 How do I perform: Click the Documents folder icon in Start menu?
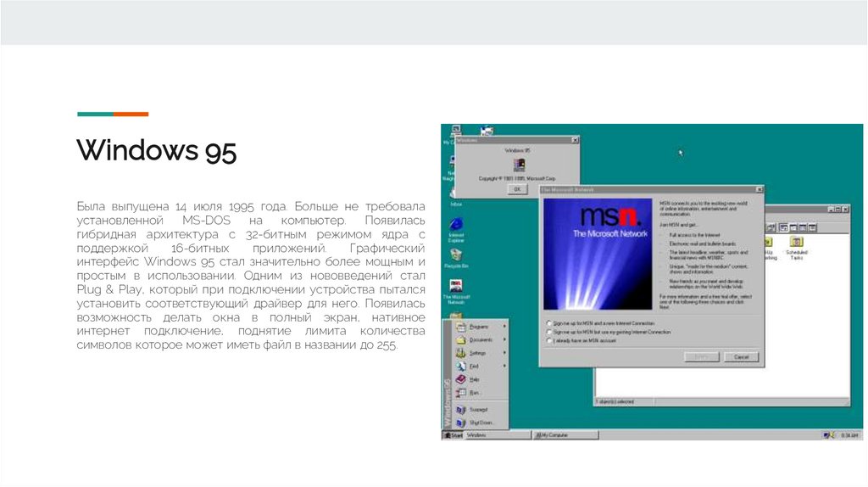coord(460,339)
